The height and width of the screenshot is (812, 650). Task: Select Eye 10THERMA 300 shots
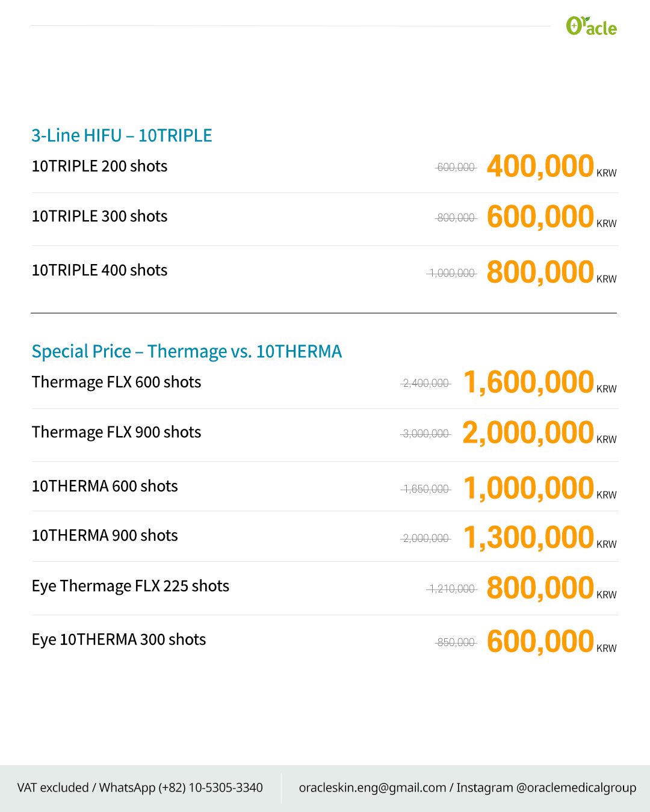[x=119, y=639]
